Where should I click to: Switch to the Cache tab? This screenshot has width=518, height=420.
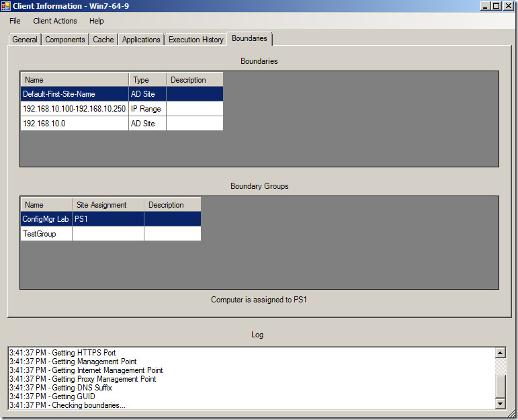103,40
